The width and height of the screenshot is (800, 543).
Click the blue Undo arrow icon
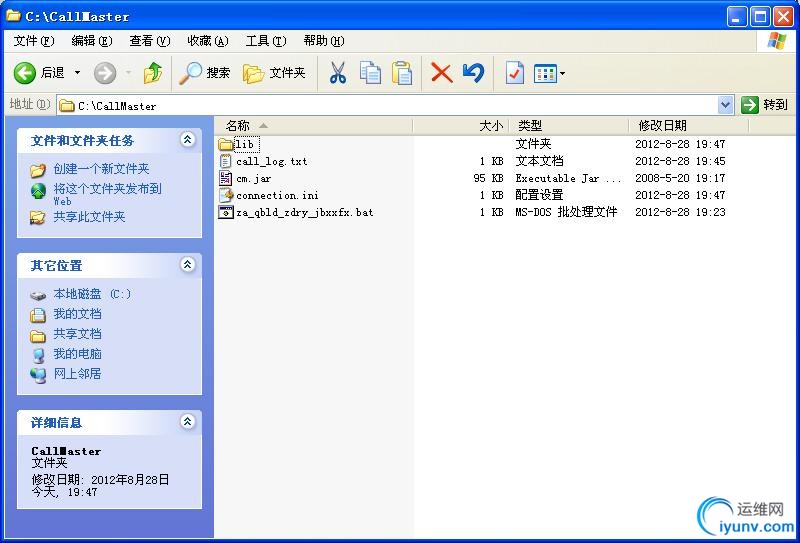tap(473, 73)
